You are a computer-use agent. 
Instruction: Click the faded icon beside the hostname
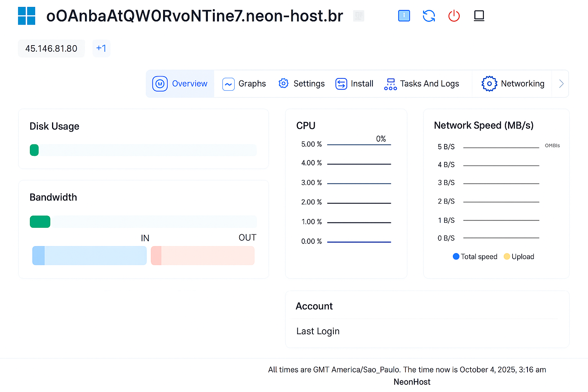(x=358, y=16)
